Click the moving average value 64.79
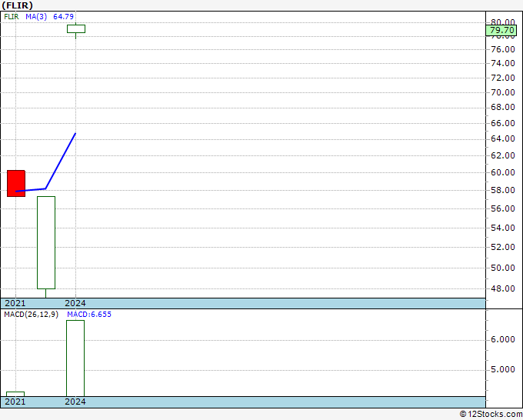 (x=63, y=16)
